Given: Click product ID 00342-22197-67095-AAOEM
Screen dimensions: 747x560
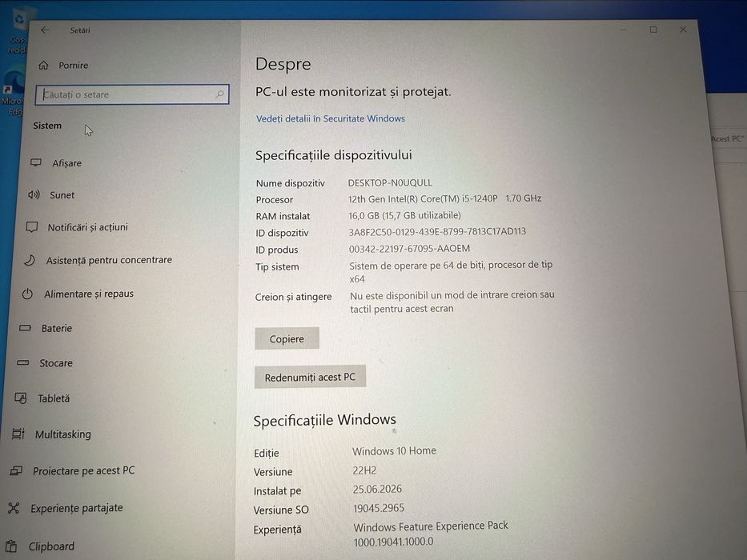Looking at the screenshot, I should [409, 249].
